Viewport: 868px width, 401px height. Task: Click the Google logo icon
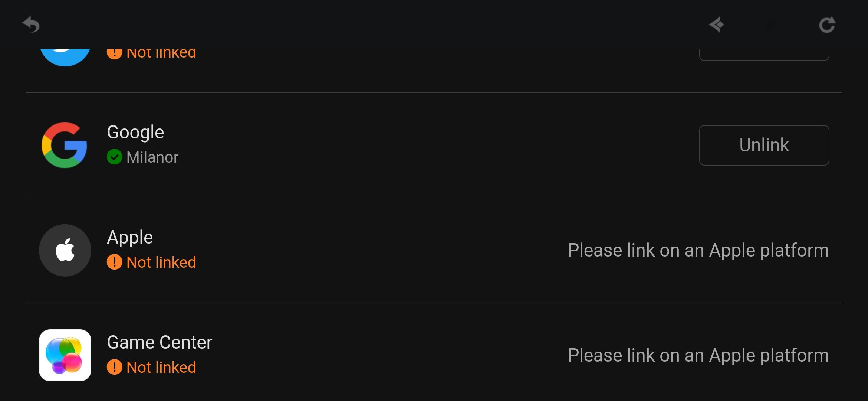coord(65,145)
